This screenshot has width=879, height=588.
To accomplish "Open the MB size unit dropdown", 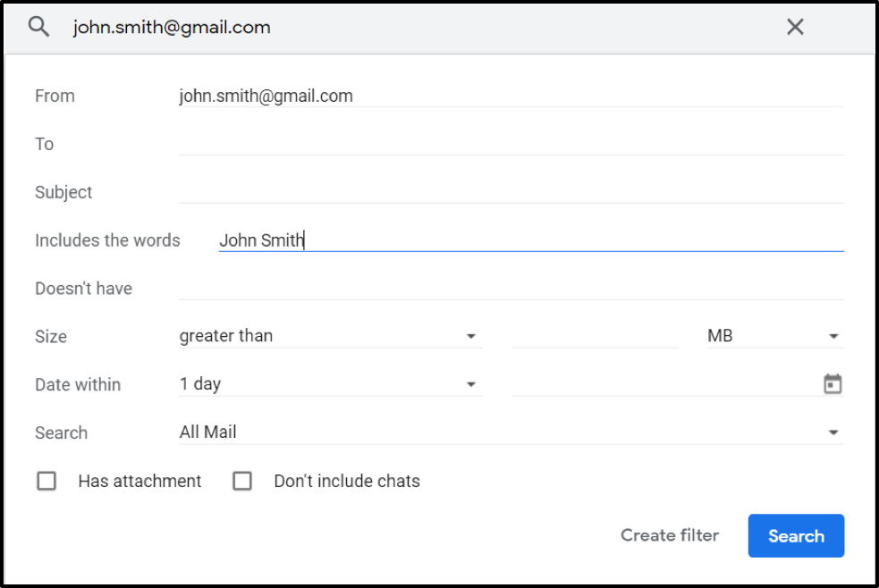I will click(x=774, y=337).
